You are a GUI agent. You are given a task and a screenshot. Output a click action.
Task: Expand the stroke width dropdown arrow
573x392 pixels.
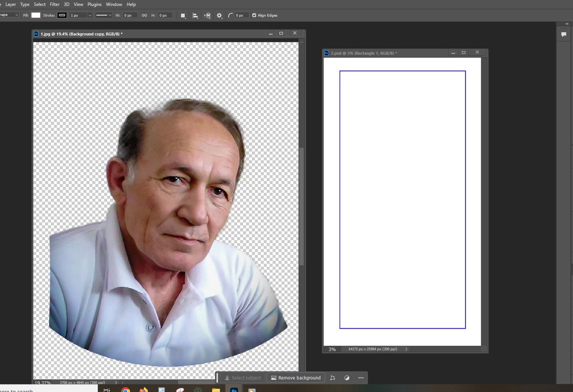pyautogui.click(x=89, y=15)
